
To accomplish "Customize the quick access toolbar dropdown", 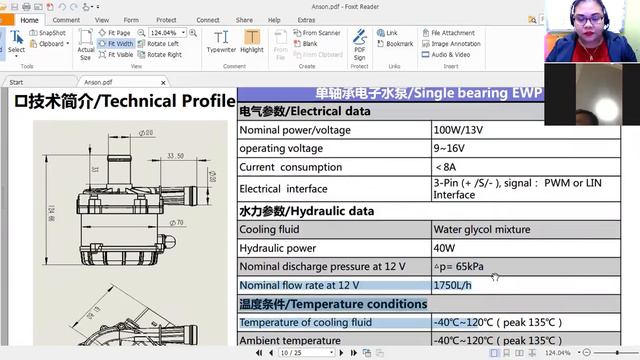I will (98, 7).
